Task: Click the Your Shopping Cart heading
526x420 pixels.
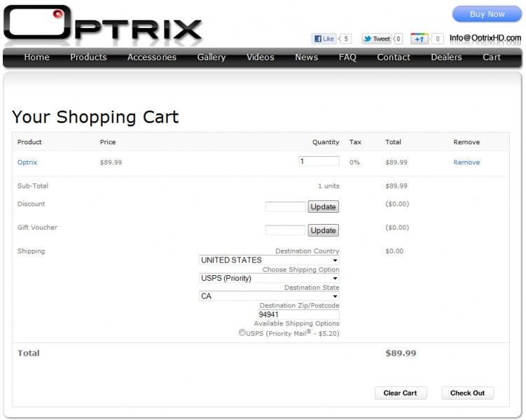Action: 95,117
